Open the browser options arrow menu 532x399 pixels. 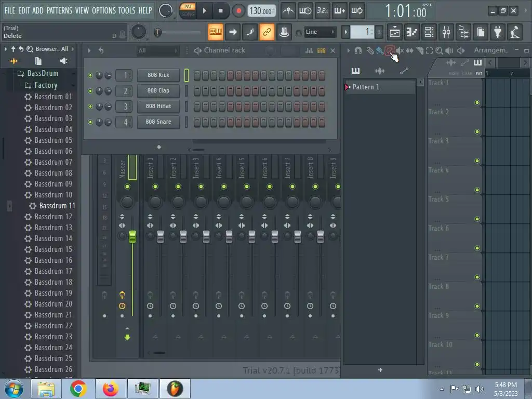pos(5,49)
